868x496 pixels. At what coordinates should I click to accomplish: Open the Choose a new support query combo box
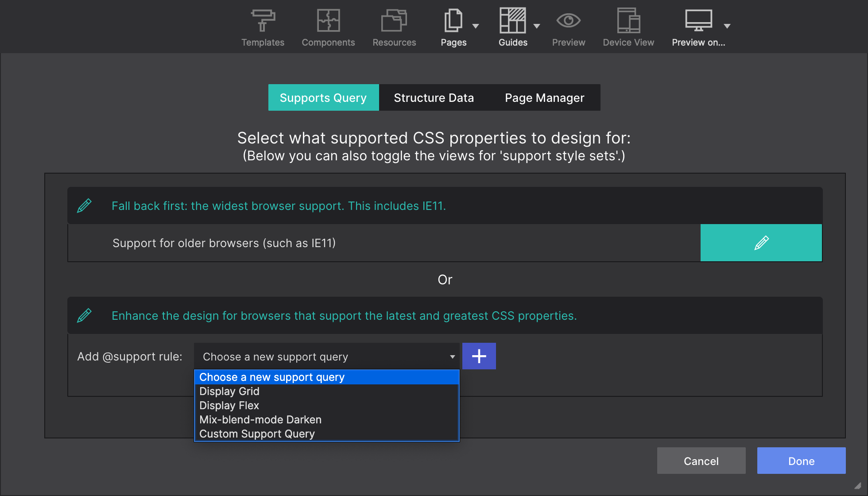(x=326, y=356)
